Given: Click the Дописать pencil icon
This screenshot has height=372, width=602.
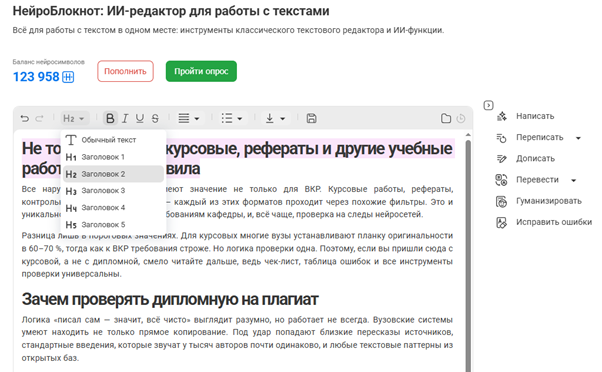Looking at the screenshot, I should click(x=501, y=159).
